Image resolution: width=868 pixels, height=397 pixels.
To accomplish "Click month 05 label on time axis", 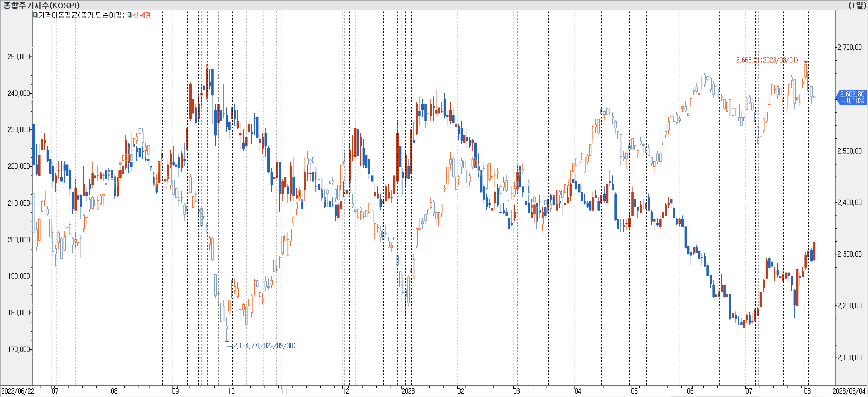I will pyautogui.click(x=634, y=391).
